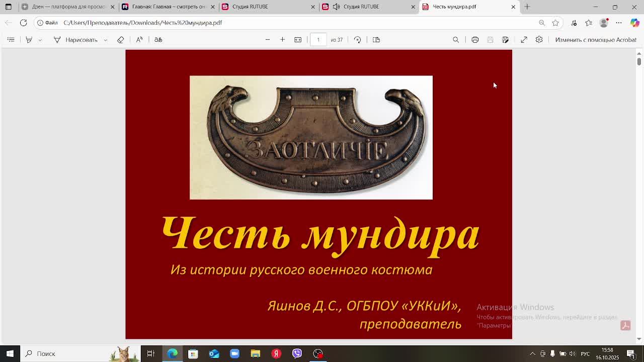Viewport: 644px width, 362px height.
Task: Focus the page number field
Action: pyautogui.click(x=318, y=40)
